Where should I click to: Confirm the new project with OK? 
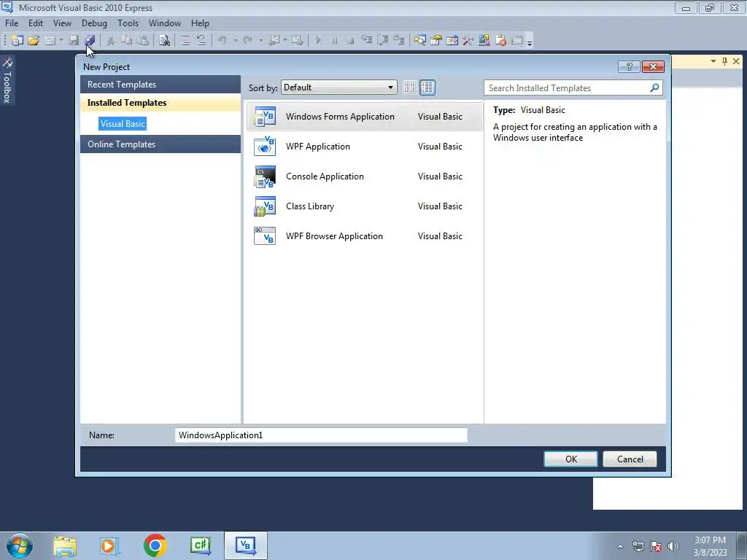tap(570, 459)
